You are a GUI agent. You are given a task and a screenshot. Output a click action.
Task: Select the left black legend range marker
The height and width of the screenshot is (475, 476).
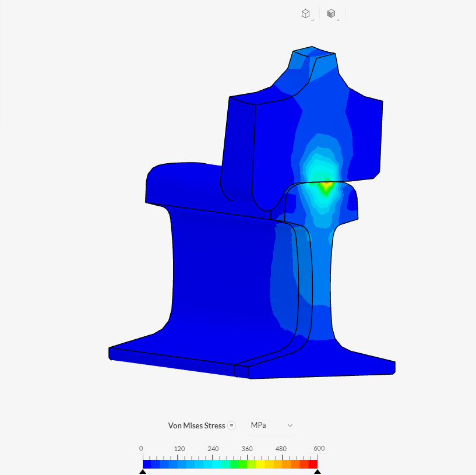143,472
